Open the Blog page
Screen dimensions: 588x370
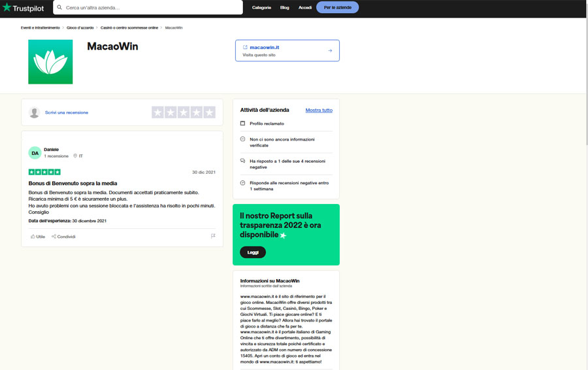point(285,7)
